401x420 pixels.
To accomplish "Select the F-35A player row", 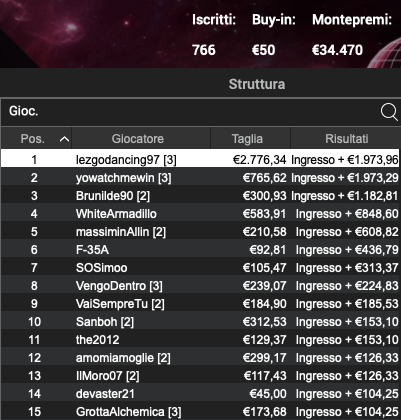I will click(200, 250).
